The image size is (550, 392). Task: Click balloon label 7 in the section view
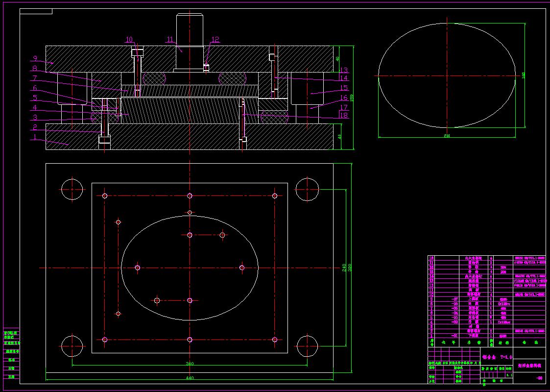pyautogui.click(x=35, y=78)
